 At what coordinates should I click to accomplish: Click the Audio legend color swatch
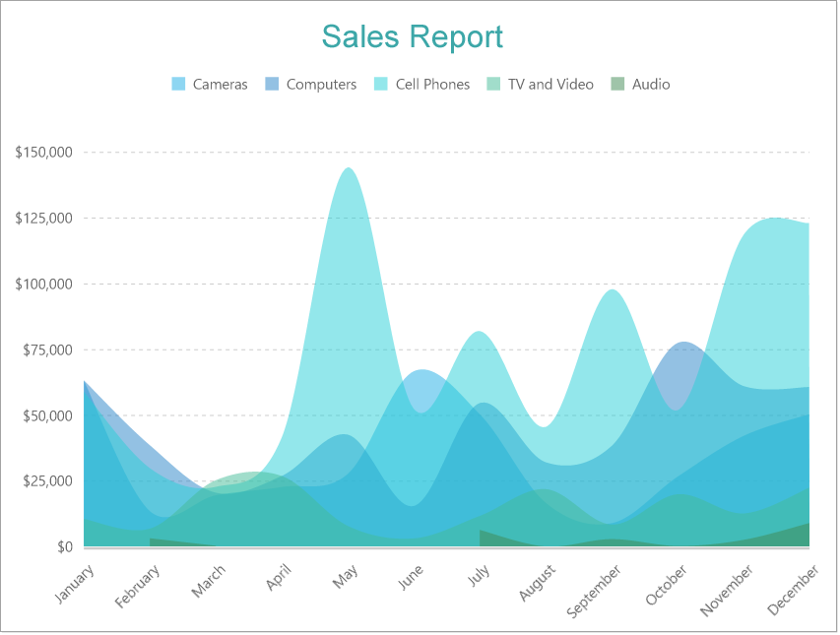point(617,85)
